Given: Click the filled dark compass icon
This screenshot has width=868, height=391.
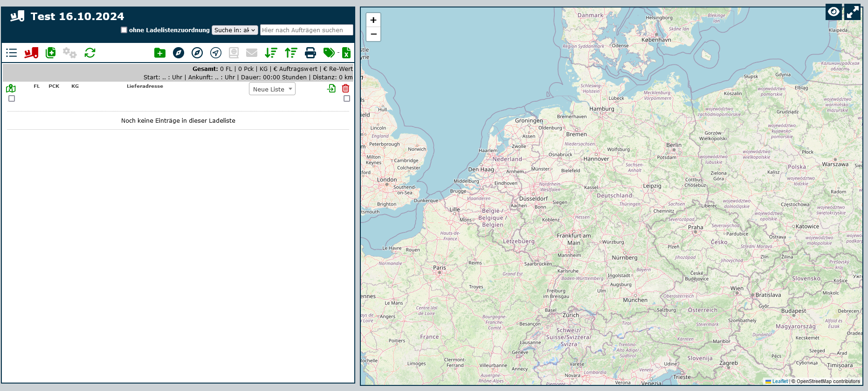Looking at the screenshot, I should [179, 53].
